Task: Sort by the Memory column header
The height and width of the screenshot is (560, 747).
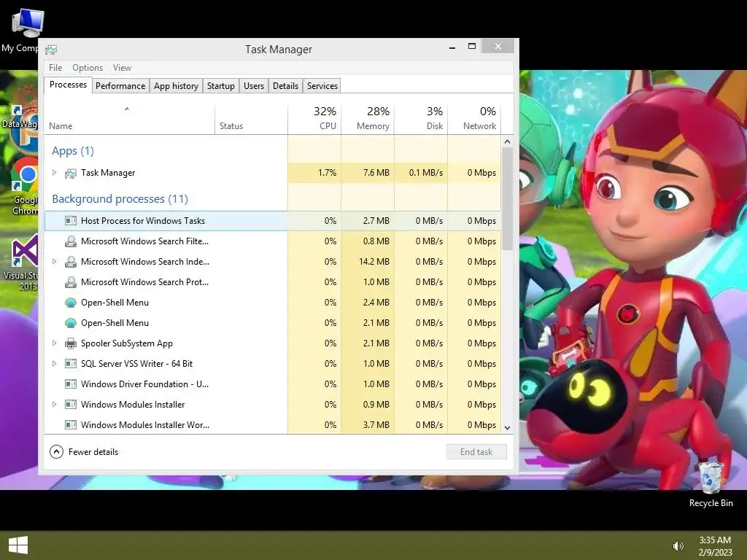Action: tap(368, 119)
